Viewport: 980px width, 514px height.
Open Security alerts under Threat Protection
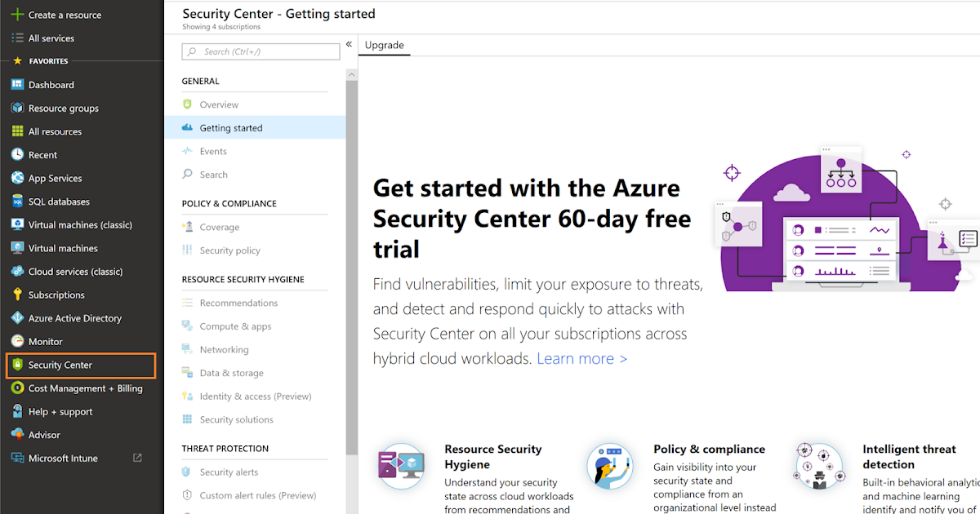point(229,472)
